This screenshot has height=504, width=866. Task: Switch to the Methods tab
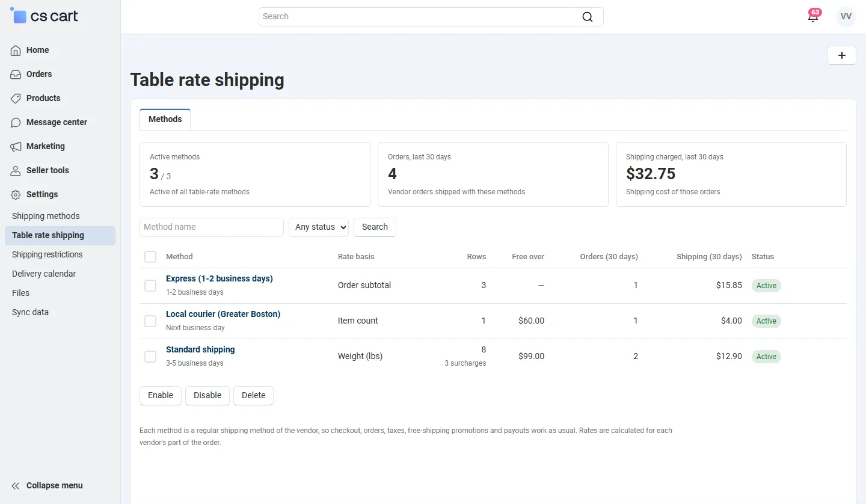tap(165, 120)
